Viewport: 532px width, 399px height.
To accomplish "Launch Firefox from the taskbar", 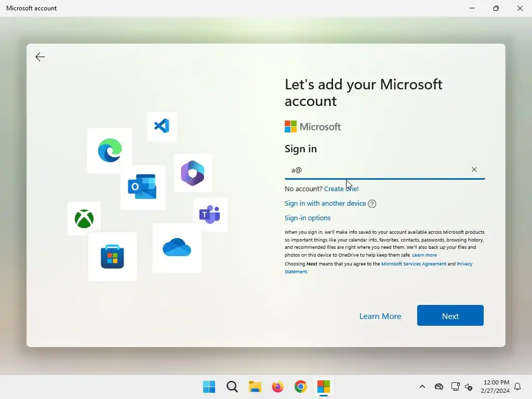I will click(x=278, y=387).
